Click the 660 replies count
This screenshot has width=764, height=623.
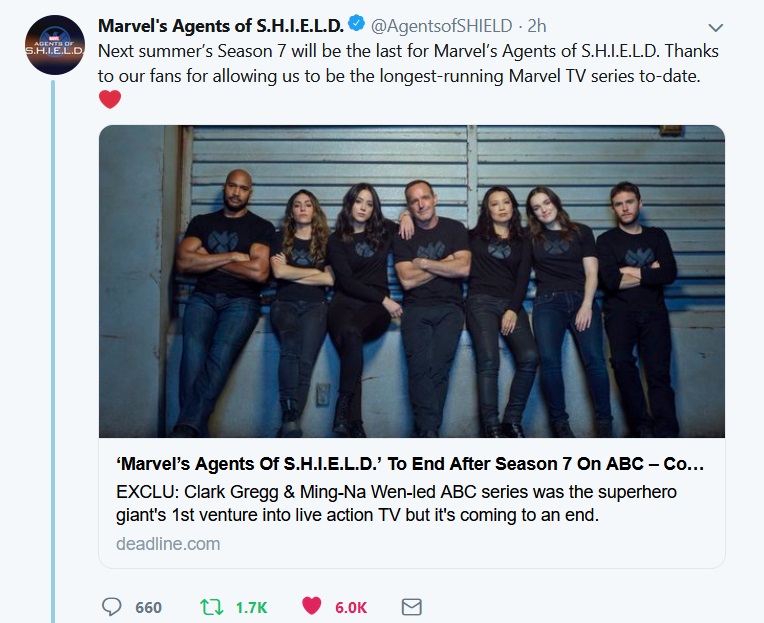pyautogui.click(x=149, y=607)
